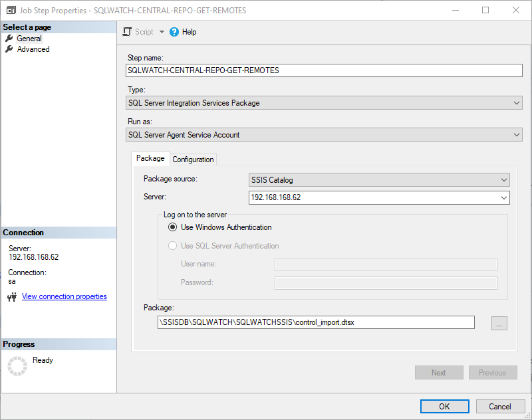Select the General page wrench icon
The image size is (532, 420).
pyautogui.click(x=9, y=39)
